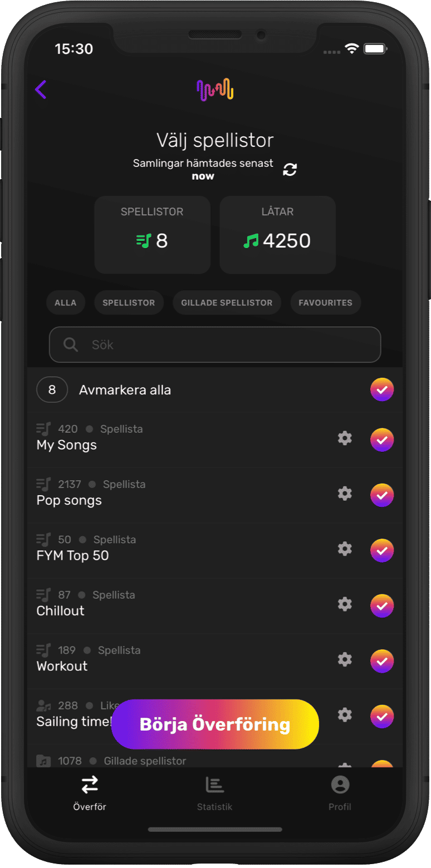Select the FAVOURITES filter chip
Viewport: 431px width, 868px height.
point(325,303)
